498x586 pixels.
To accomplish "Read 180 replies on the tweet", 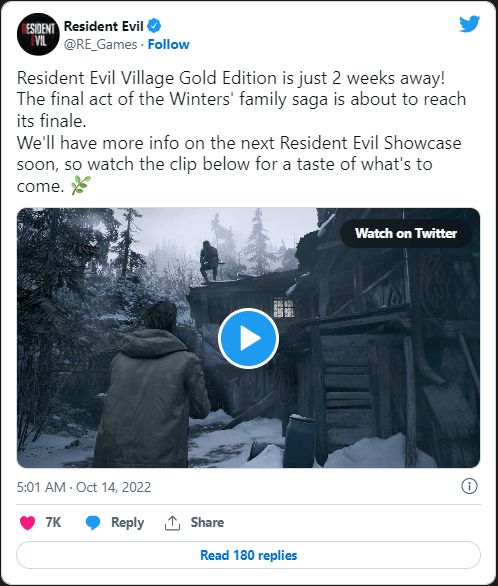I will tap(248, 555).
